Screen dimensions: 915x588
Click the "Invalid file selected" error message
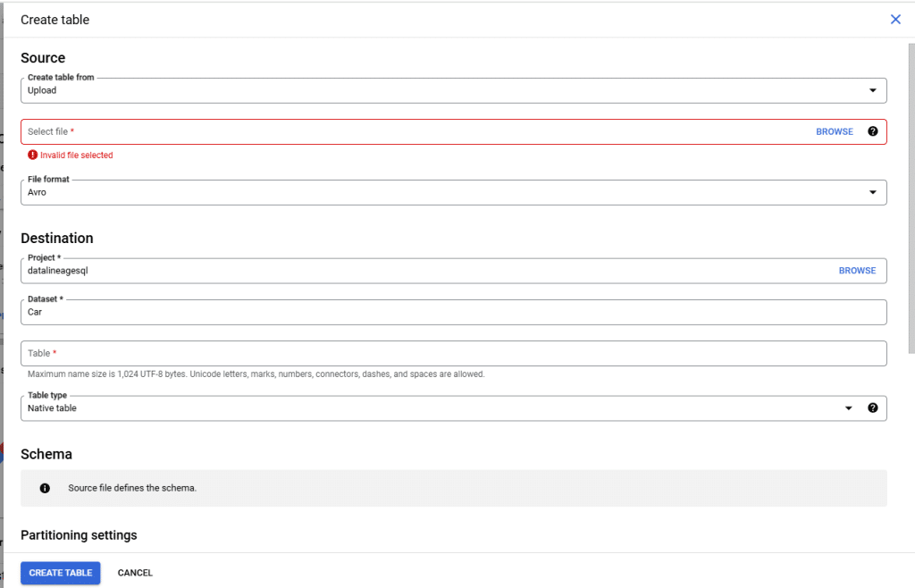77,154
